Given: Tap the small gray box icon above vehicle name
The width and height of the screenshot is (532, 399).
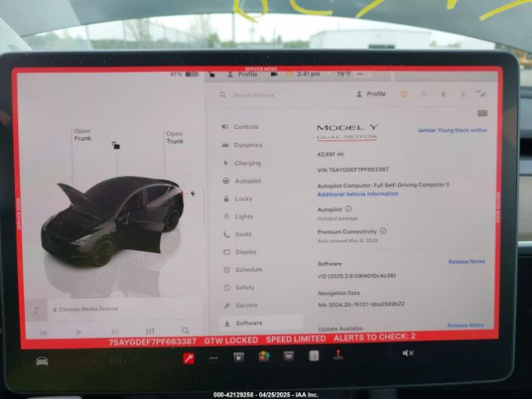Looking at the screenshot, I should (x=482, y=113).
